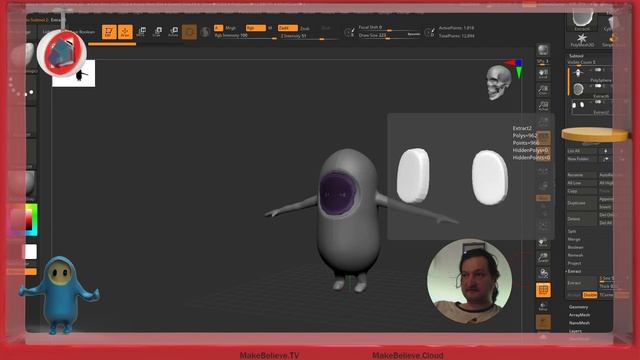Toggle PolyF line fill display

click(543, 290)
